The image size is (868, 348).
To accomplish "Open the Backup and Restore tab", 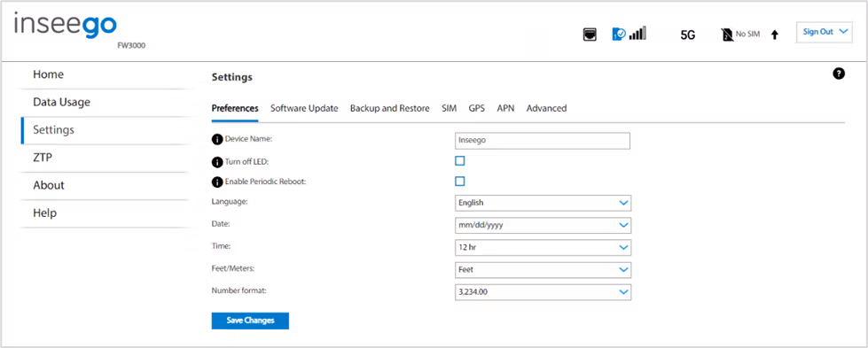I will (390, 108).
